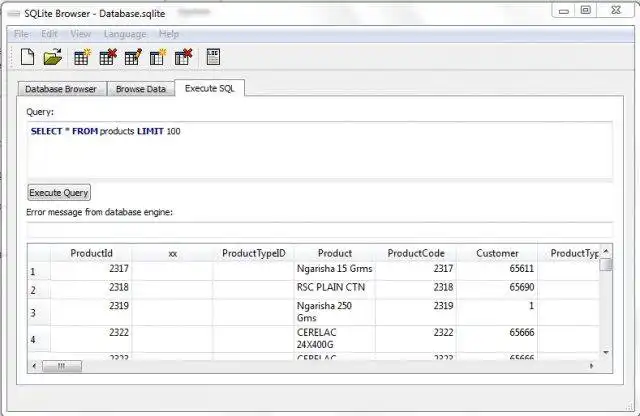Screen dimensions: 640x416
Task: Click the window's maximize button
Action: point(586,10)
